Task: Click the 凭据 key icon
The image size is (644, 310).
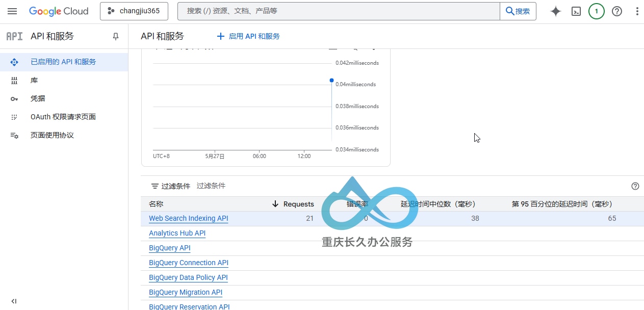Action: point(14,99)
